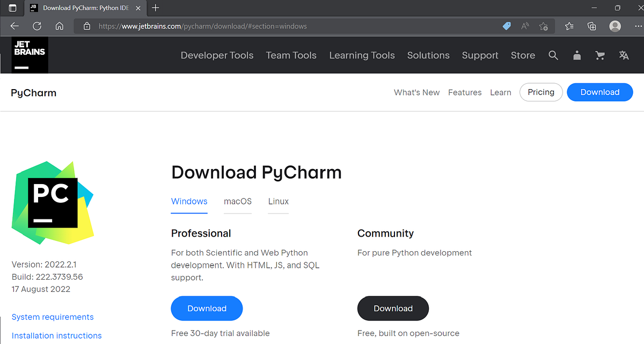Screen dimensions: 644x344
Task: Download PyCharm Professional edition
Action: tap(207, 308)
